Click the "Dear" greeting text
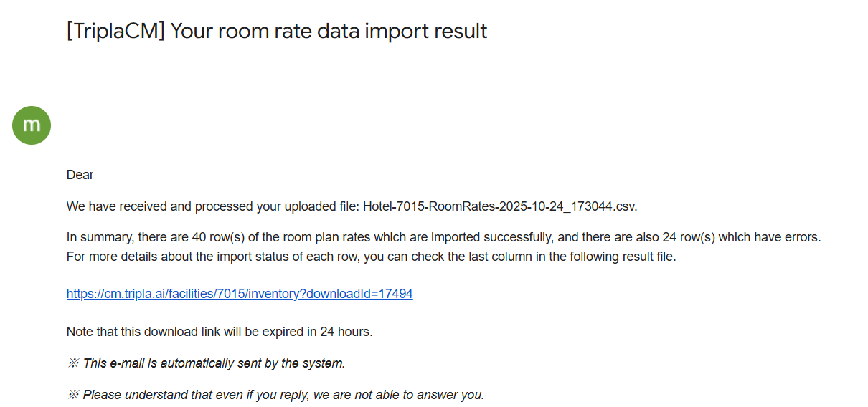868x407 pixels. [80, 175]
